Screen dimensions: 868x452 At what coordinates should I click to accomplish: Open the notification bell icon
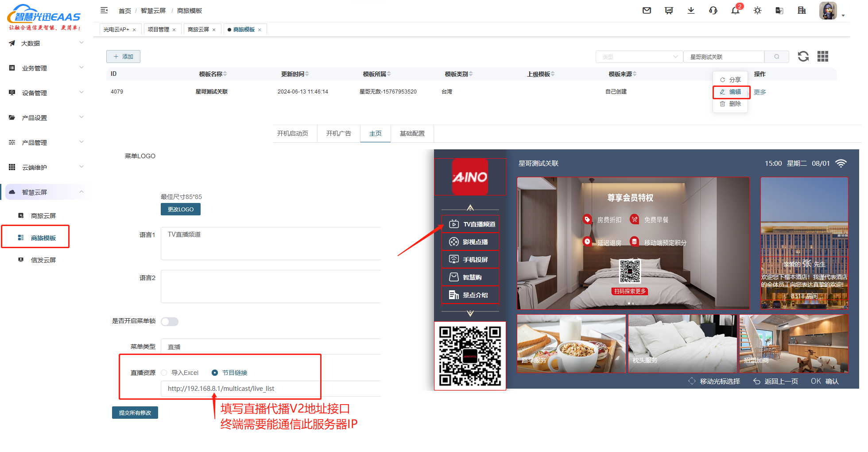(735, 11)
